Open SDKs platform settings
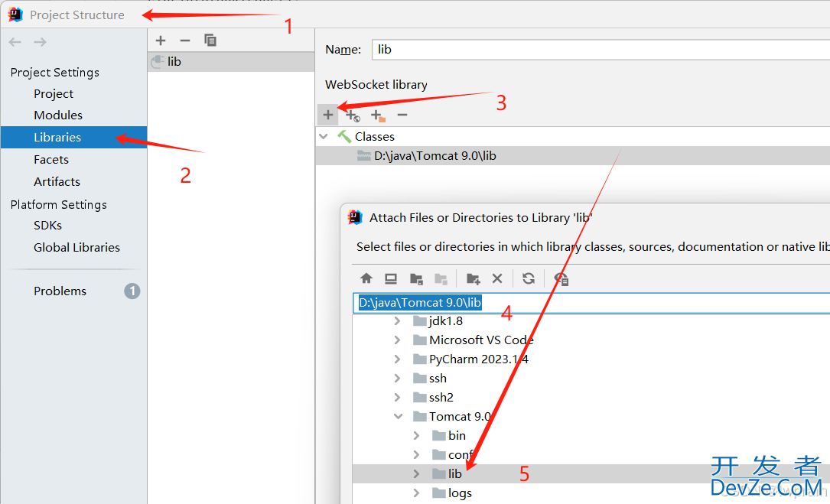The image size is (830, 504). click(47, 225)
